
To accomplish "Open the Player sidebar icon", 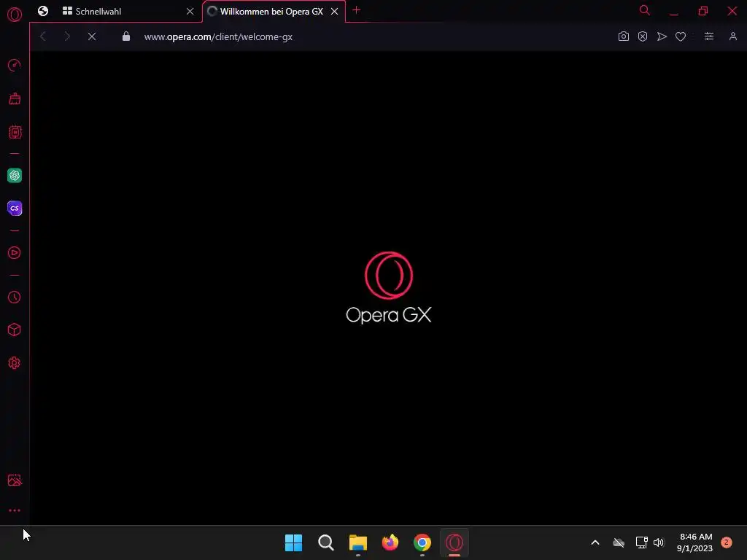I will coord(15,252).
